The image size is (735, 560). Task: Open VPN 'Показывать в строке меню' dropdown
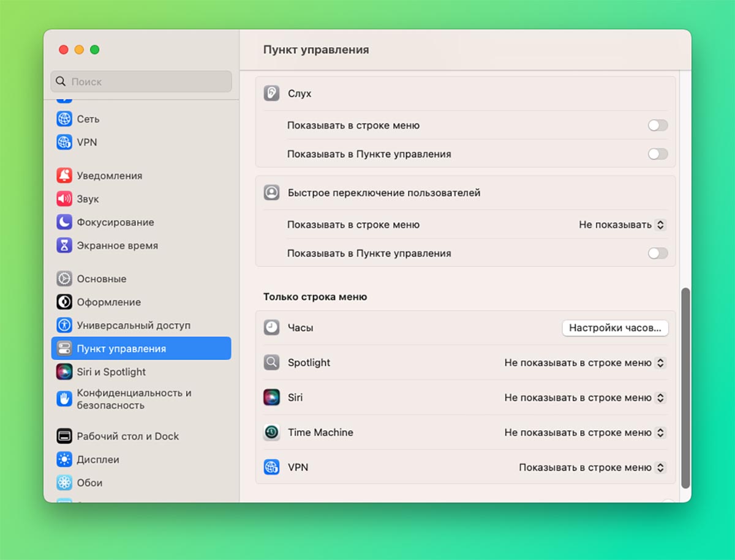(x=592, y=468)
